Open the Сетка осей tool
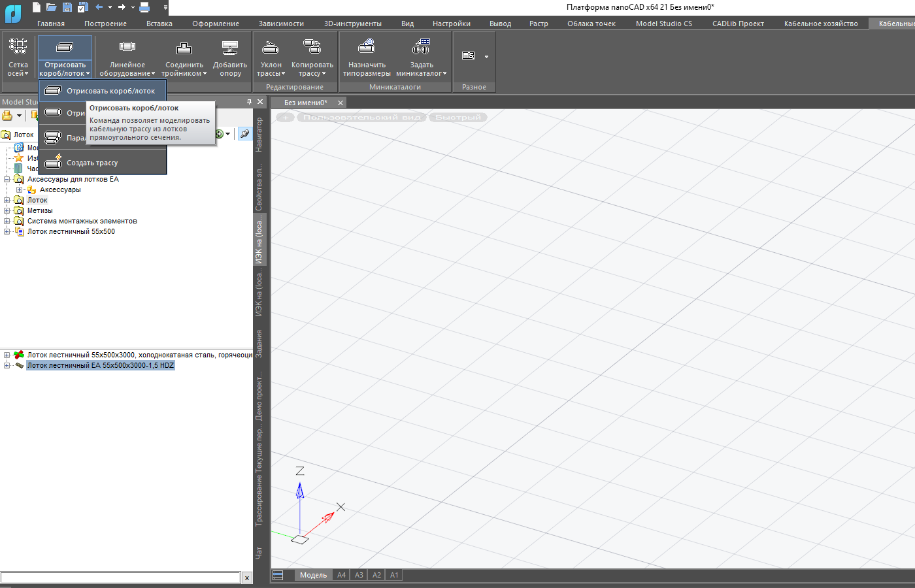This screenshot has width=915, height=588. click(x=18, y=56)
